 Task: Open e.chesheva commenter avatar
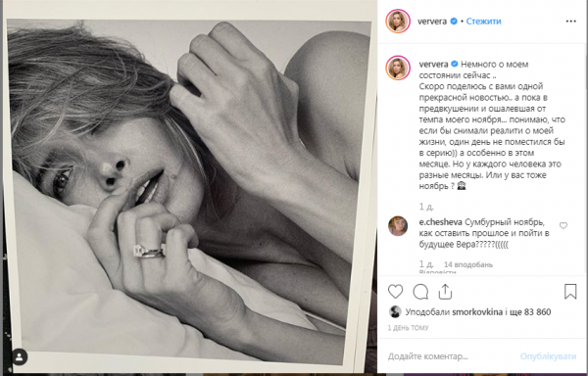coord(398,226)
